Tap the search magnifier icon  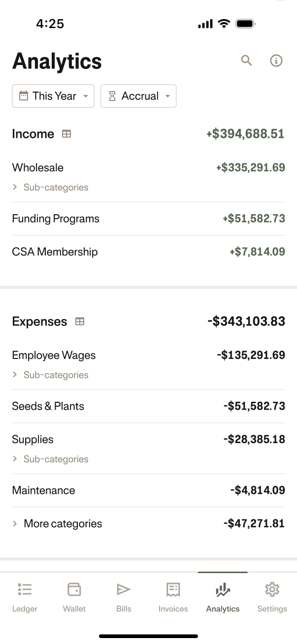tap(246, 61)
